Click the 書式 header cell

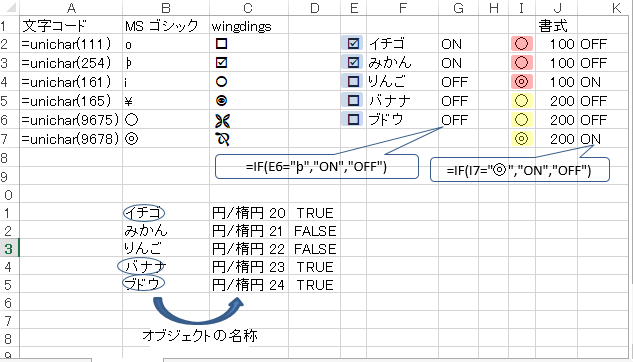pyautogui.click(x=557, y=26)
